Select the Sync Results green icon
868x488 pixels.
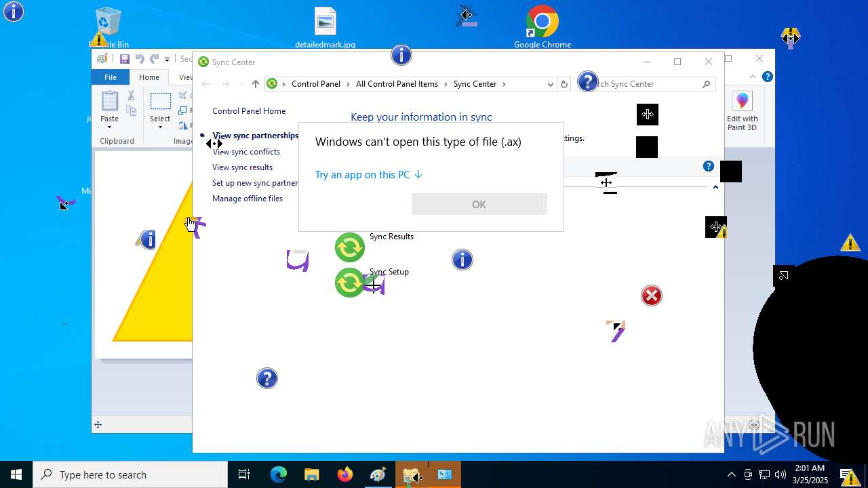[350, 247]
